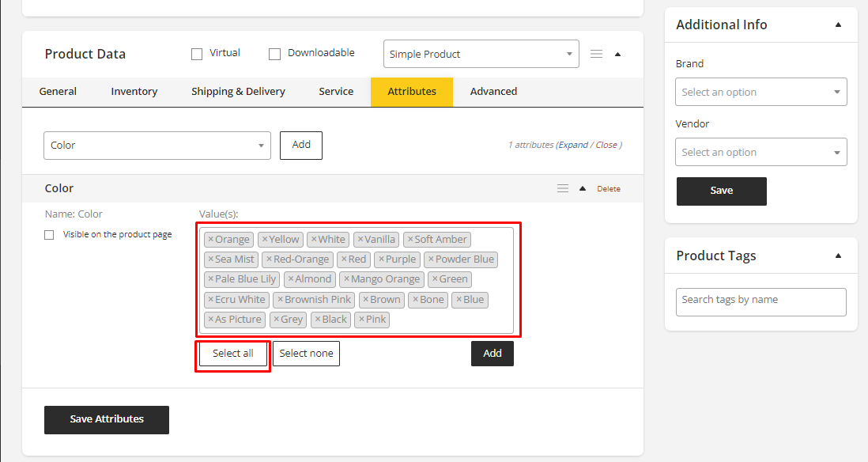Collapse the Additional Info panel

(x=838, y=25)
